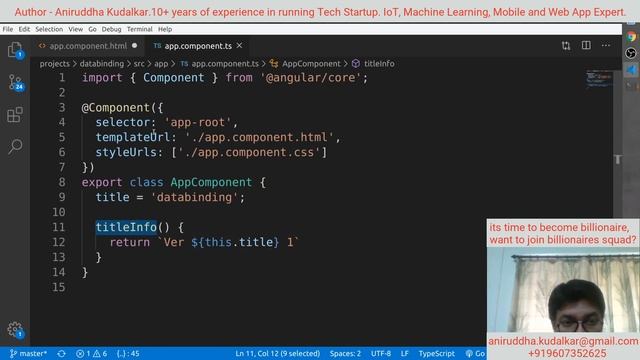The width and height of the screenshot is (640, 360).
Task: Click './app.component.html' string on line 5
Action: (260, 137)
